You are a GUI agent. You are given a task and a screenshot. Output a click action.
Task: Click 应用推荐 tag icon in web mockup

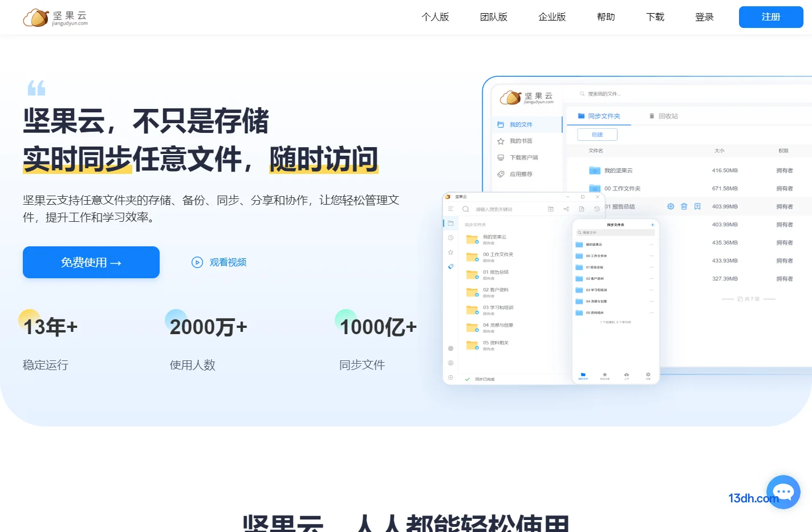(x=501, y=174)
